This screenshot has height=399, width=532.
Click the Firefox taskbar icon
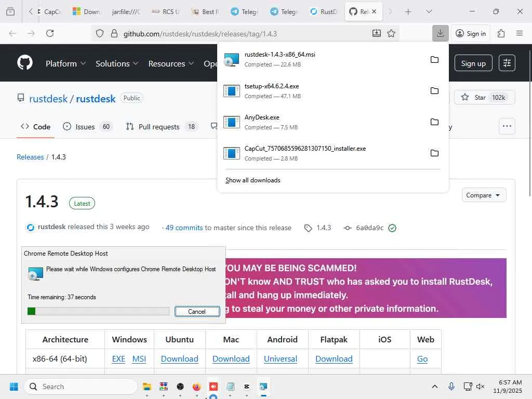coord(196,387)
